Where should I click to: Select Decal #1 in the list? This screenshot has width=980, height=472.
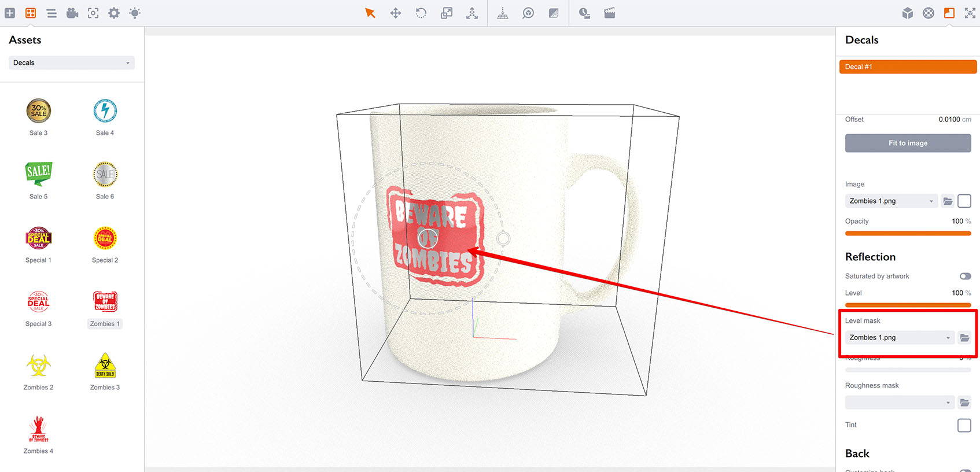tap(908, 67)
